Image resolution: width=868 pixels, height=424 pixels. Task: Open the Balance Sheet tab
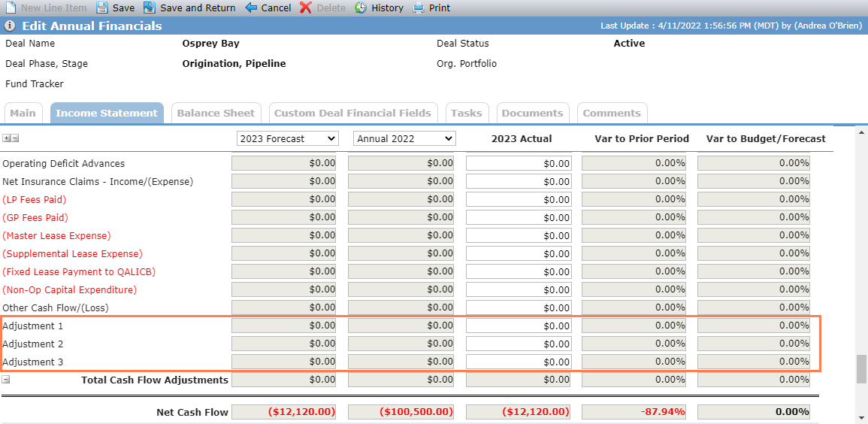pyautogui.click(x=216, y=113)
